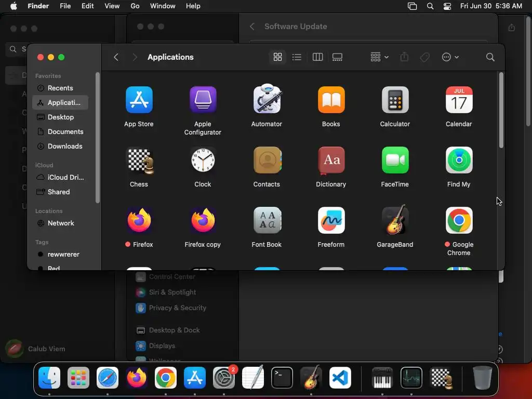Select the Chess app in Finder window
The height and width of the screenshot is (399, 532).
[x=139, y=160]
